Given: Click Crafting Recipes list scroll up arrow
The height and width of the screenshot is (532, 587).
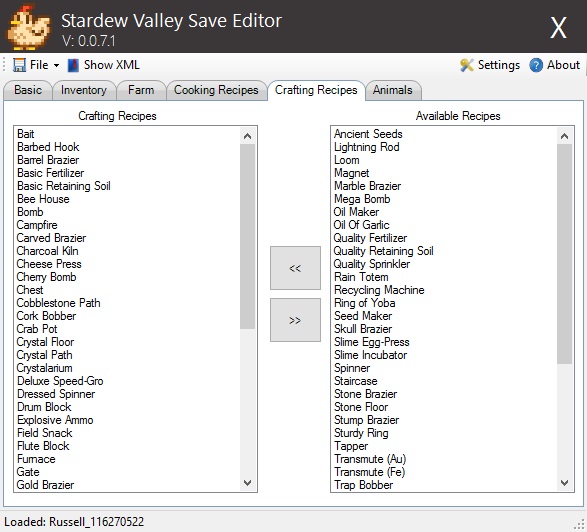Looking at the screenshot, I should pyautogui.click(x=247, y=136).
